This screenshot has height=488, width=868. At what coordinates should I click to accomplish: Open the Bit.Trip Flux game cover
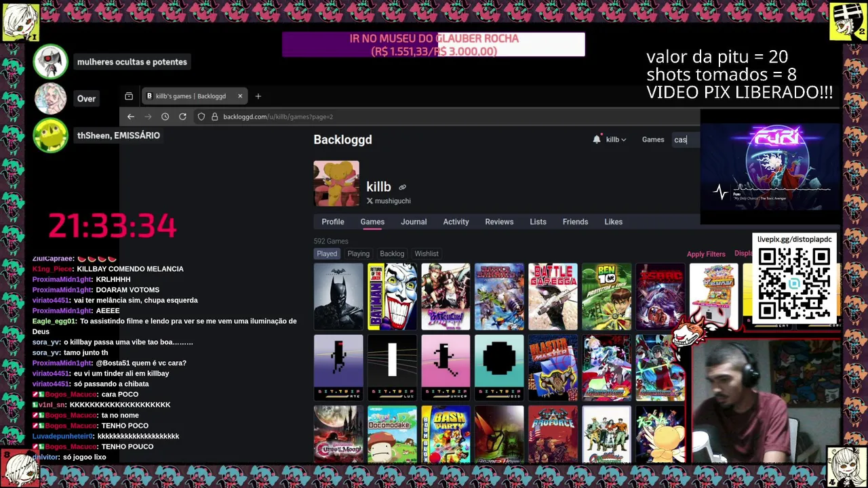pyautogui.click(x=392, y=367)
